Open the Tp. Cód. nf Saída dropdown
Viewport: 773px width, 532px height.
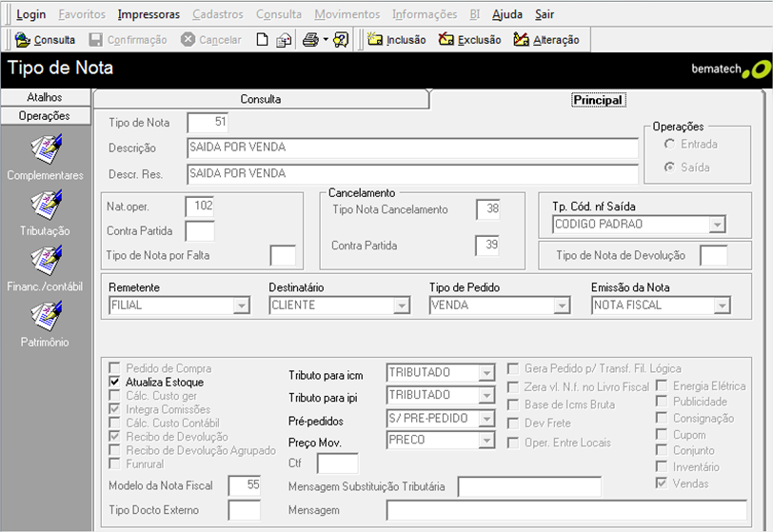click(x=717, y=225)
